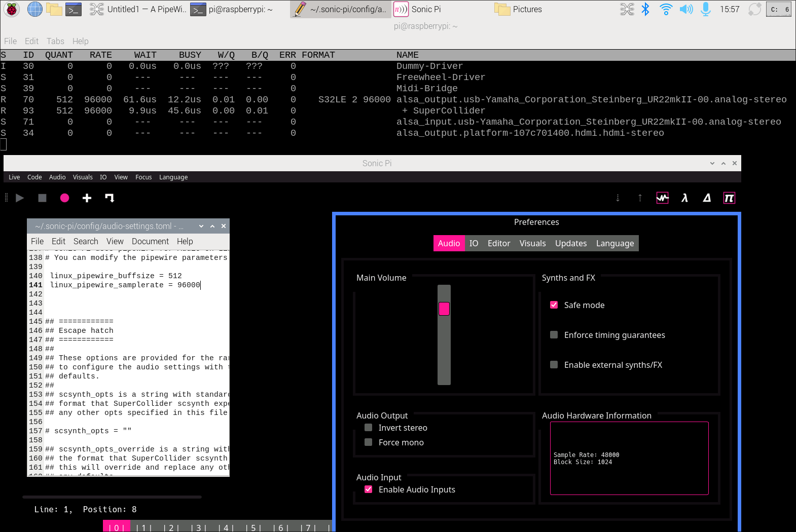This screenshot has height=532, width=796.
Task: Open the Language preferences tab
Action: pos(615,243)
